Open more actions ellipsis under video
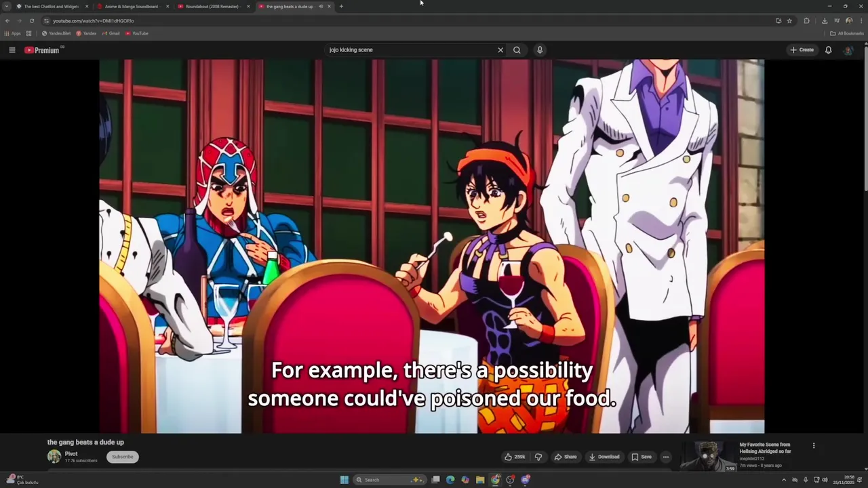Screen dimensions: 868x488 coord(666,457)
